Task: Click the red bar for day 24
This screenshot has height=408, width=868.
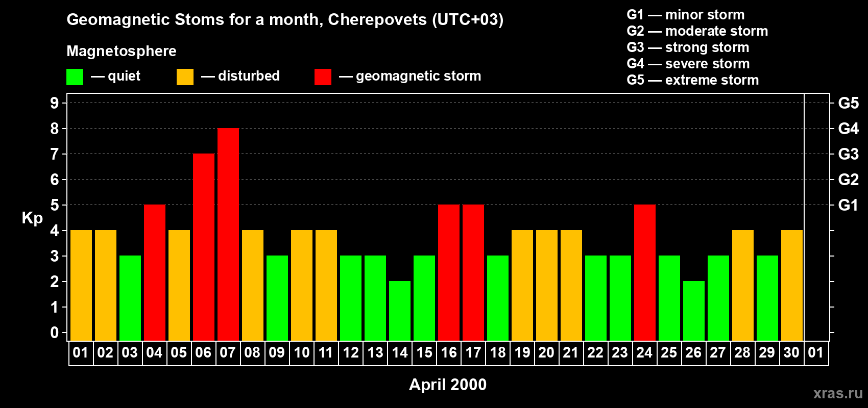Action: (645, 273)
